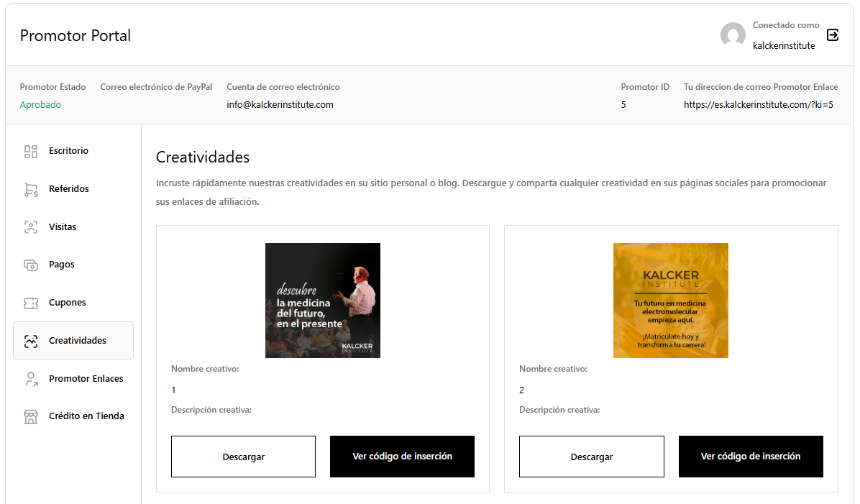Click the dark 'medicina del futuro' thumbnail
The height and width of the screenshot is (504, 860).
click(323, 301)
